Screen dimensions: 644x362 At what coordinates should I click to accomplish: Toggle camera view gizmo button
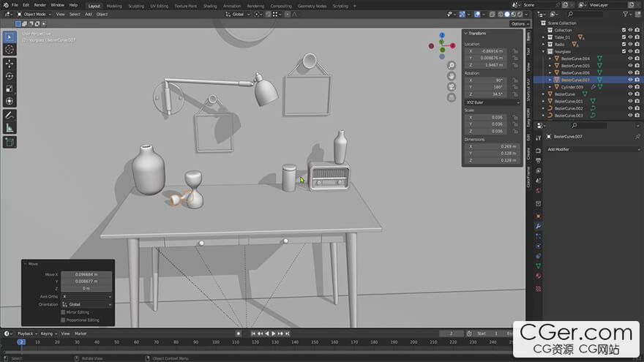point(452,86)
